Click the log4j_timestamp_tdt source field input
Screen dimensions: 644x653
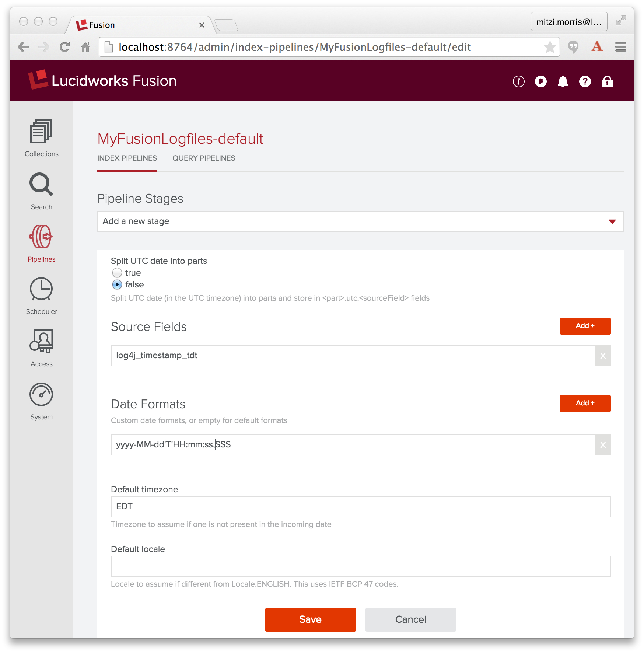[353, 356]
